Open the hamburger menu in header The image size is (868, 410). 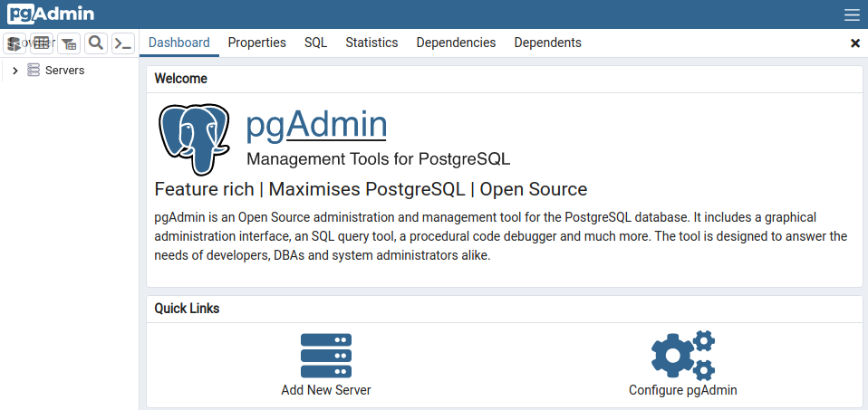(852, 14)
